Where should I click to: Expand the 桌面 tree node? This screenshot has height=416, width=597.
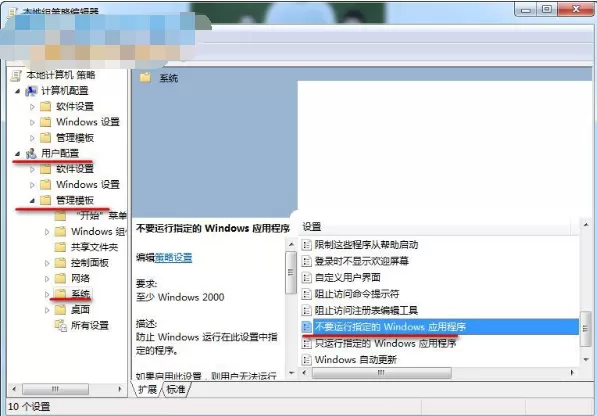point(47,310)
